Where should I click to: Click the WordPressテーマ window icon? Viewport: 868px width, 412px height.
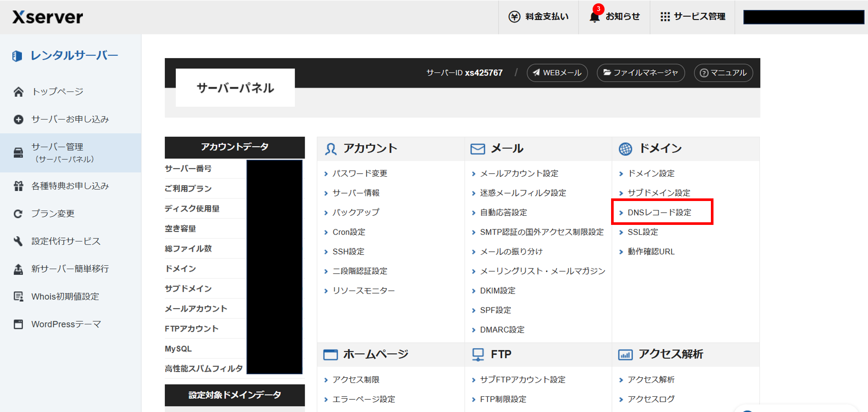18,324
